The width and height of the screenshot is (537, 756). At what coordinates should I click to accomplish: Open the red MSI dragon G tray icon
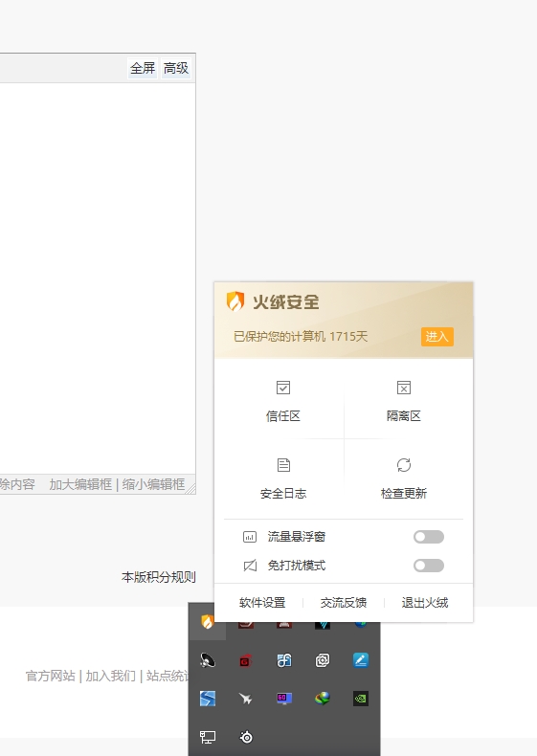tap(246, 660)
